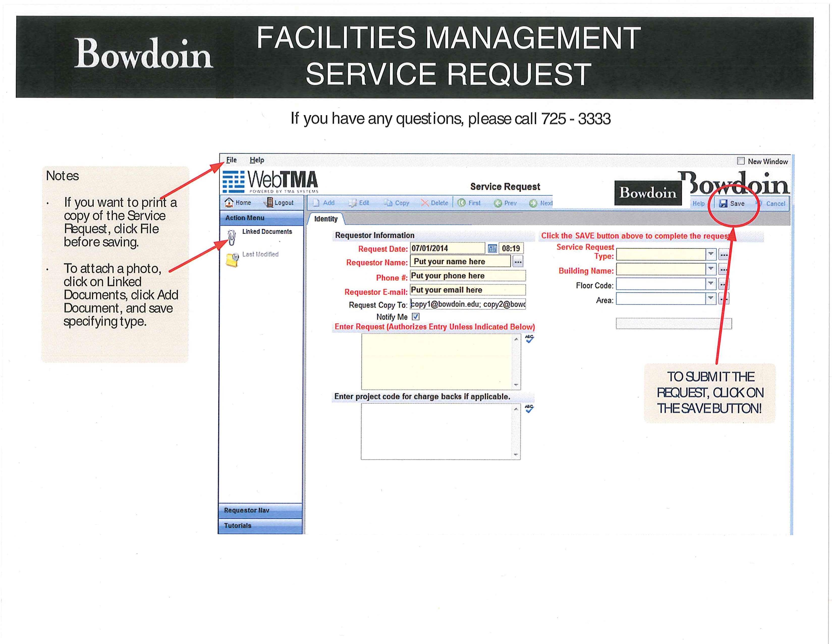The image size is (832, 644).
Task: Click the Next record navigation icon
Action: click(x=532, y=205)
